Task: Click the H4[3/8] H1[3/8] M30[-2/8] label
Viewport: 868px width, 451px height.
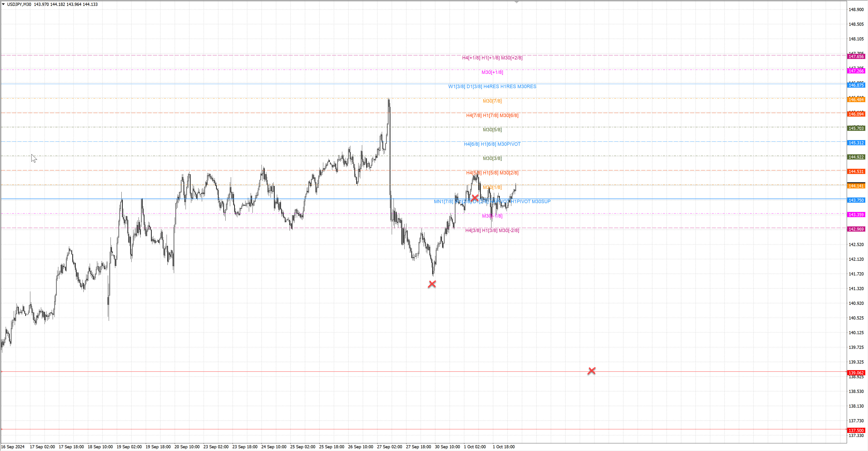Action: click(x=492, y=230)
